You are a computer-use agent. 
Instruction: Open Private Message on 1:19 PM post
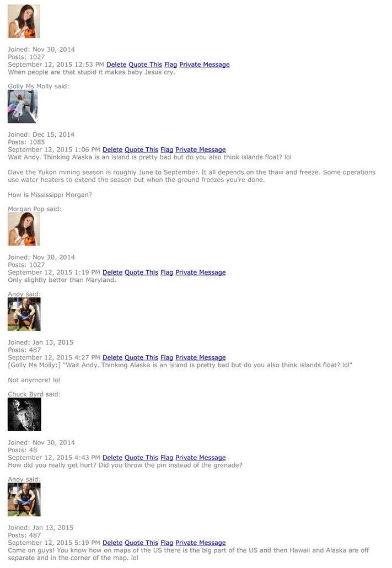coord(200,272)
